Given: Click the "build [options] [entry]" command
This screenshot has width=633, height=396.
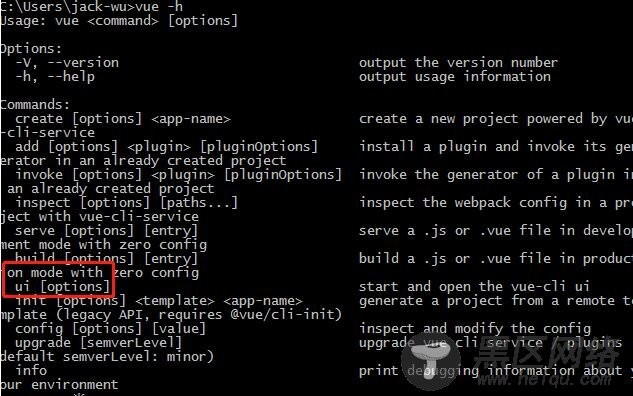Looking at the screenshot, I should 107,258.
